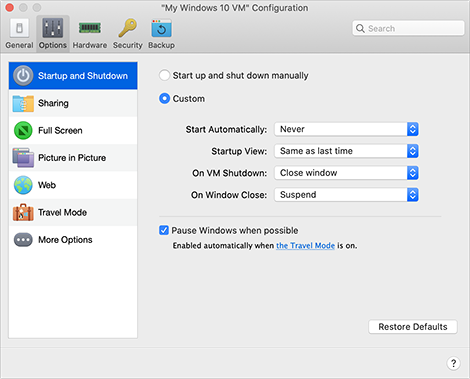The width and height of the screenshot is (470, 379).
Task: Open the Security key icon
Action: [x=127, y=28]
